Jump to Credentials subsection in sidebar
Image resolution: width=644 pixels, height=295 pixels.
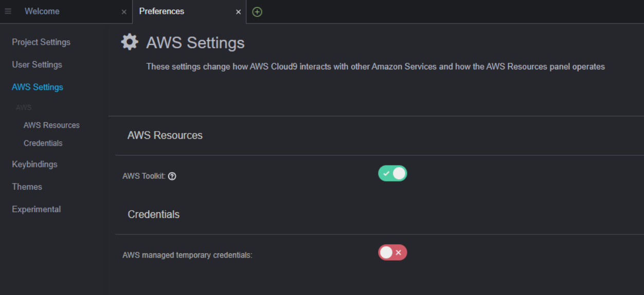(43, 143)
